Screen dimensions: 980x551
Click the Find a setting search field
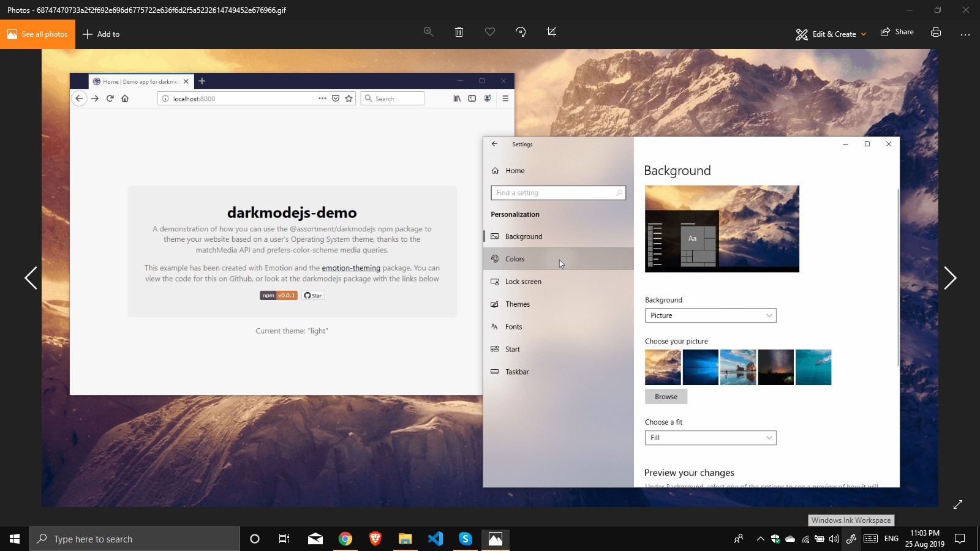[558, 193]
